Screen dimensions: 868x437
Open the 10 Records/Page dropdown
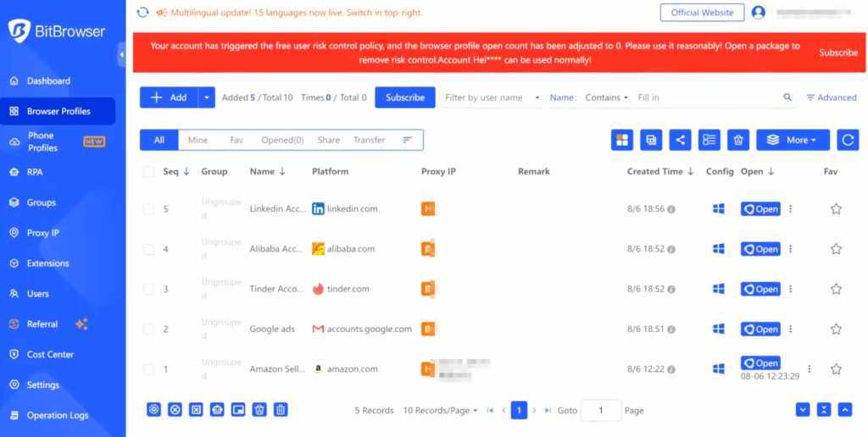coord(440,411)
